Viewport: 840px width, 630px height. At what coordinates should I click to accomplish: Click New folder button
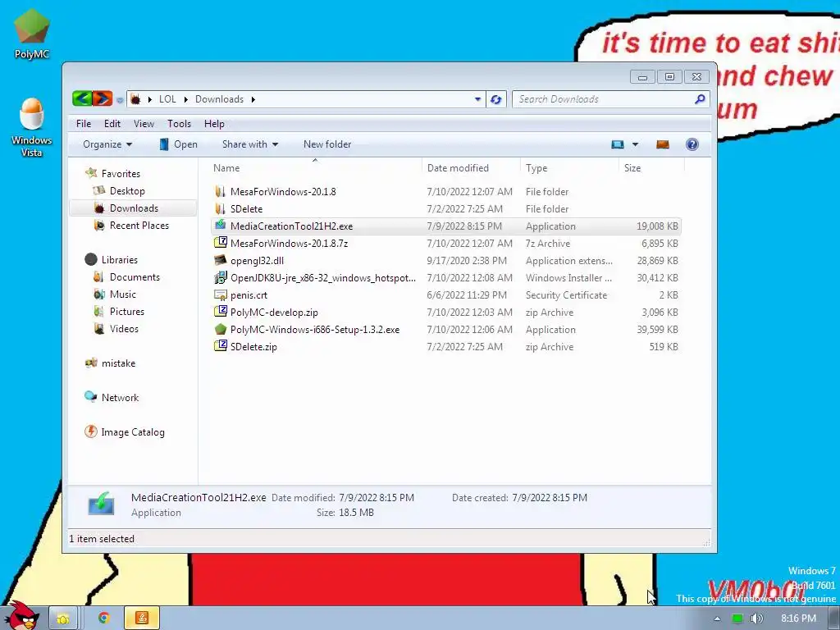(327, 144)
